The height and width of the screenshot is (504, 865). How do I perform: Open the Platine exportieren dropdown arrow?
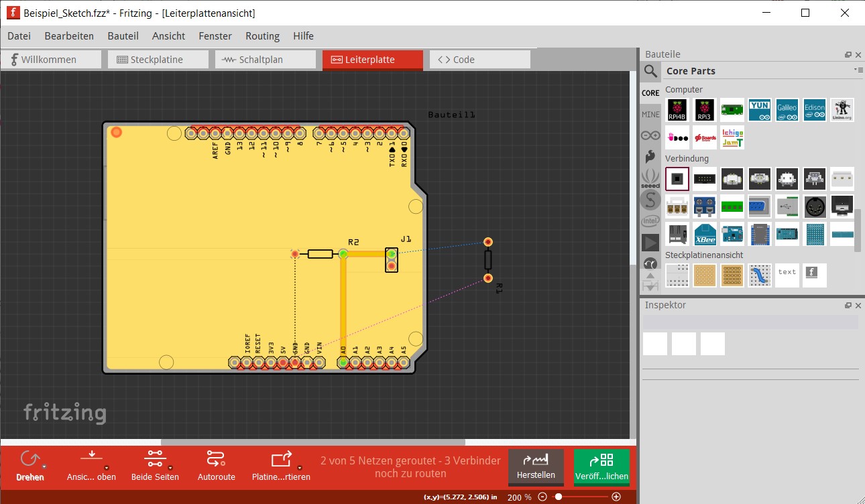(300, 467)
